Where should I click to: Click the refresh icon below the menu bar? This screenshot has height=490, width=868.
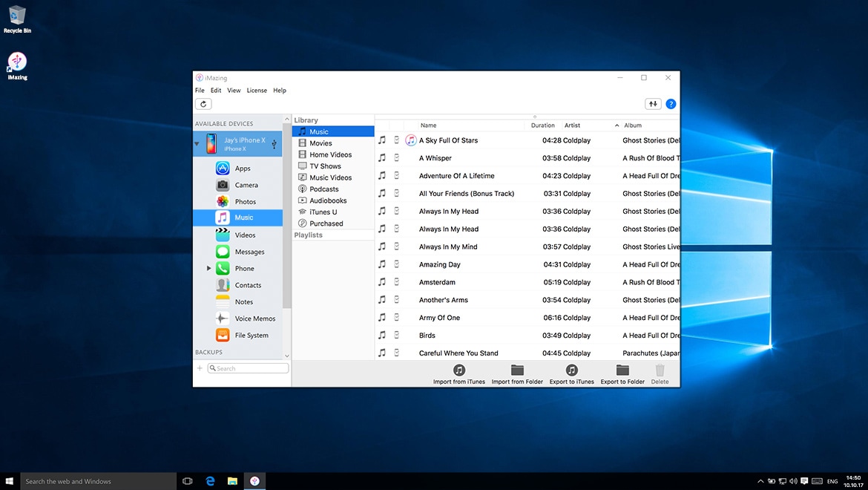tap(203, 103)
